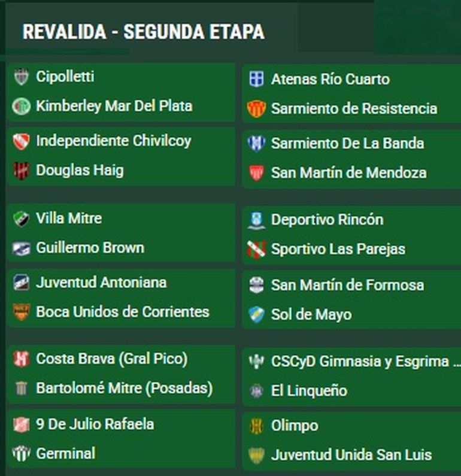Select San Martín de Formosa team name
The image size is (461, 476).
[347, 285]
